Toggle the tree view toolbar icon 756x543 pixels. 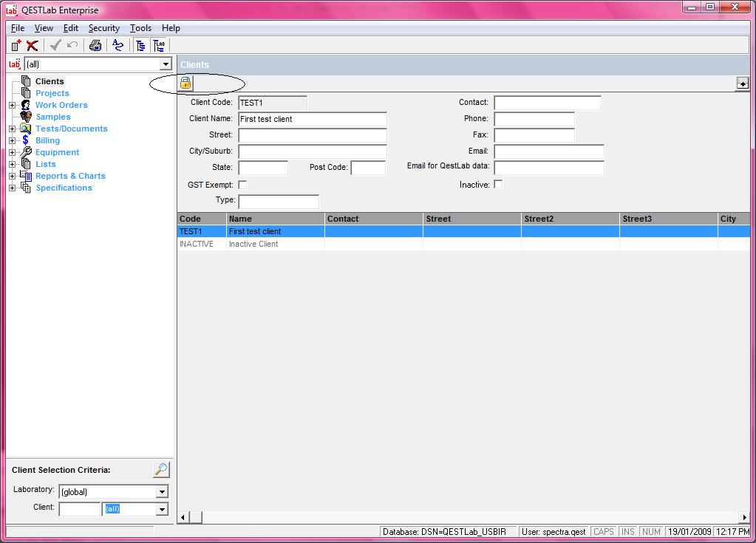click(141, 46)
